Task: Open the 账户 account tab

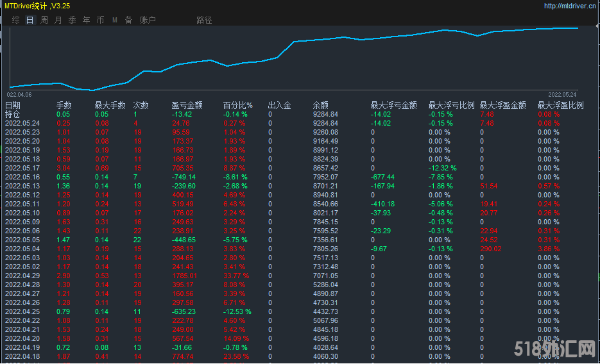Action: (x=148, y=20)
